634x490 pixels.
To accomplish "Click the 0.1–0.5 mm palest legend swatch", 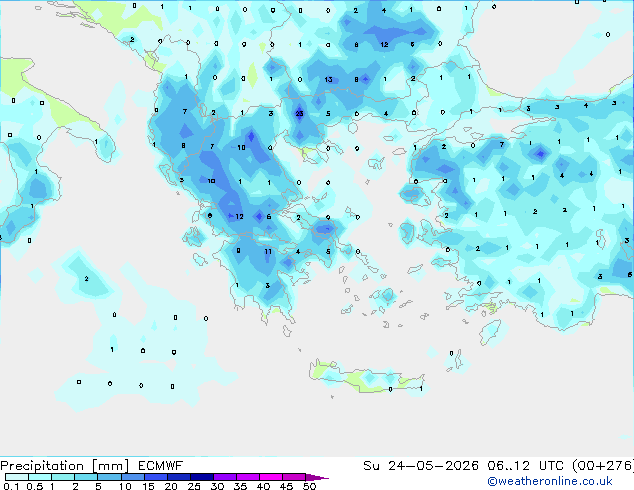I will (x=17, y=477).
